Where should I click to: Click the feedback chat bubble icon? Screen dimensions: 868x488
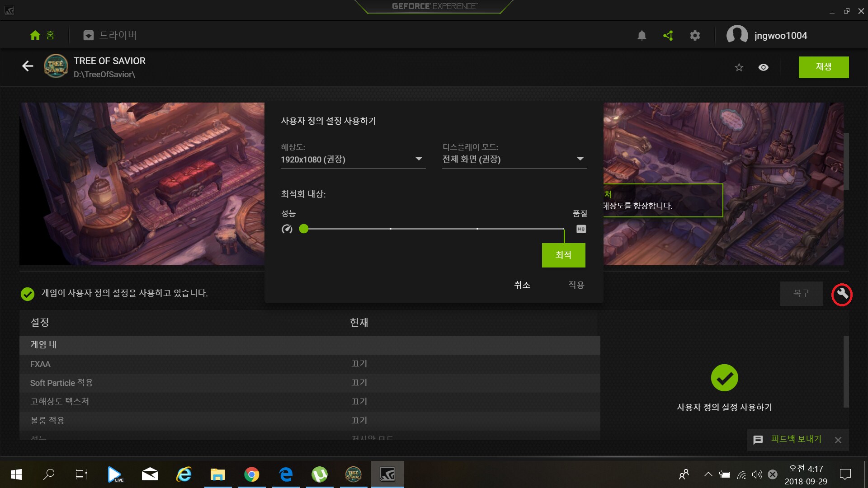click(758, 440)
